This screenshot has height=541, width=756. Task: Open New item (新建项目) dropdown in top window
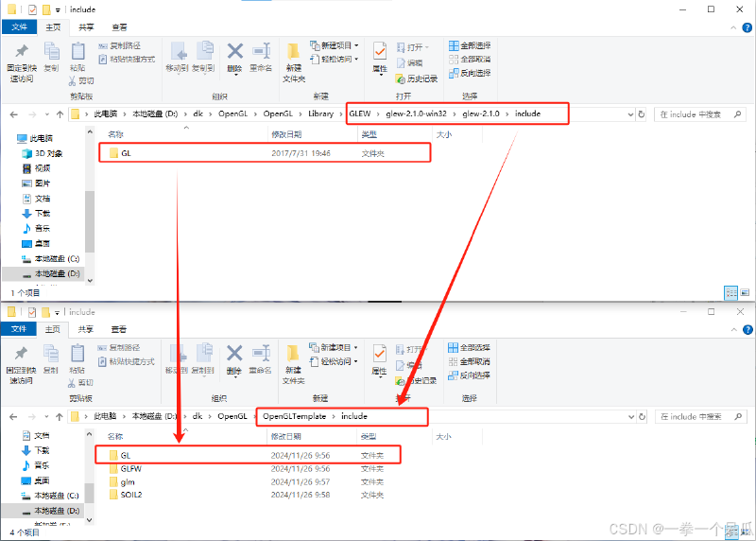click(x=335, y=45)
